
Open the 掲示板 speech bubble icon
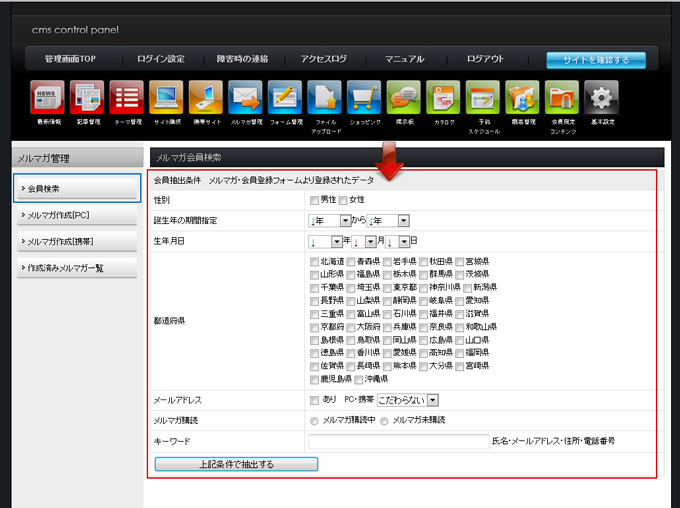pyautogui.click(x=404, y=97)
